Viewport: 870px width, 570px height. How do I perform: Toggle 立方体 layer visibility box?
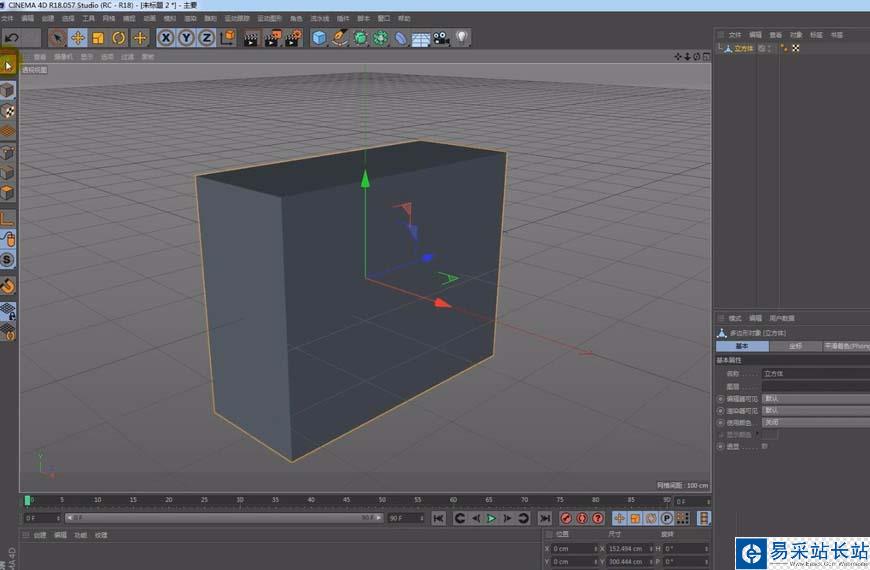(x=762, y=48)
